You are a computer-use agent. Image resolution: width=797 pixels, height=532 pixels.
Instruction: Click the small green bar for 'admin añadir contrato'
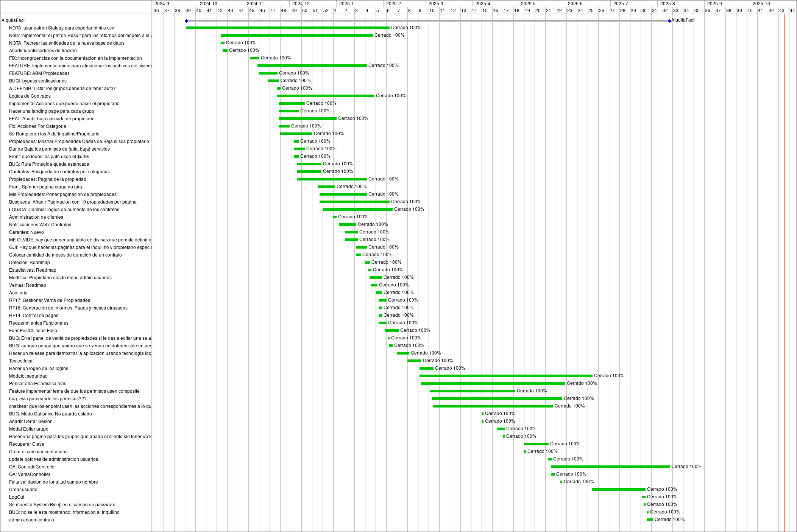click(x=650, y=520)
